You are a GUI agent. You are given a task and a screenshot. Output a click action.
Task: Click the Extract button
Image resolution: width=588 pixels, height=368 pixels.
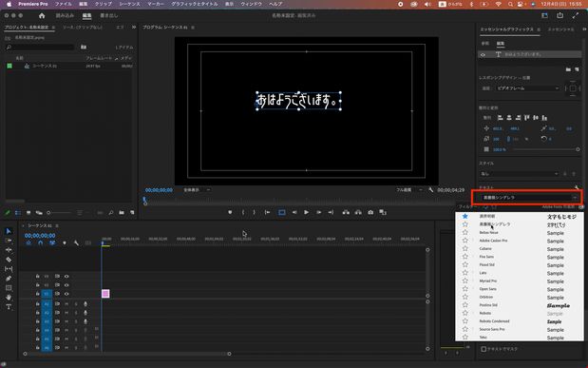click(358, 213)
